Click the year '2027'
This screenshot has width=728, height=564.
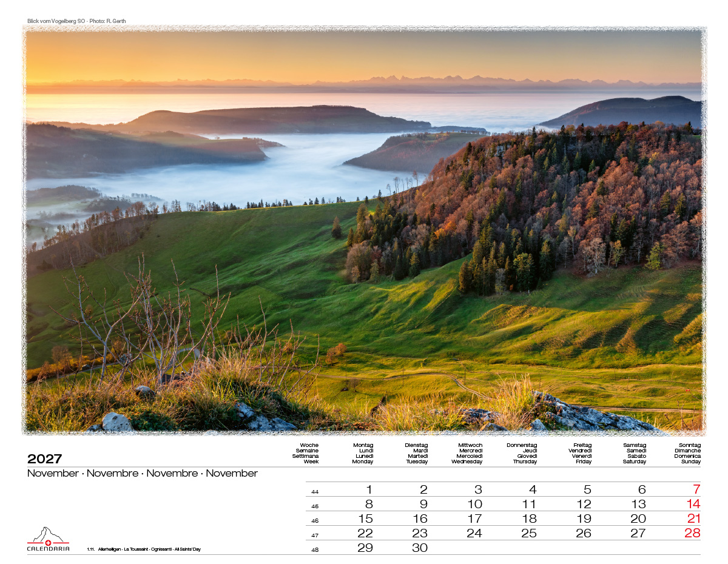pyautogui.click(x=44, y=459)
